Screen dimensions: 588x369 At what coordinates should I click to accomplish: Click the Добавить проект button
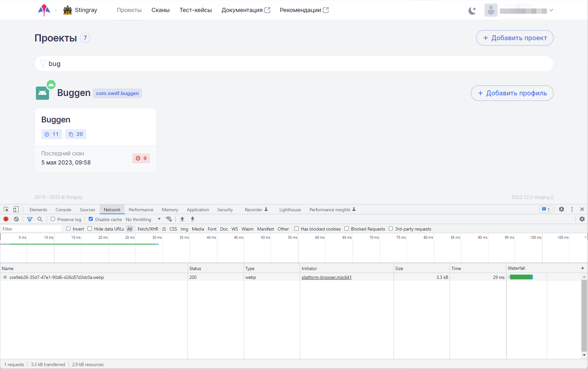point(514,38)
